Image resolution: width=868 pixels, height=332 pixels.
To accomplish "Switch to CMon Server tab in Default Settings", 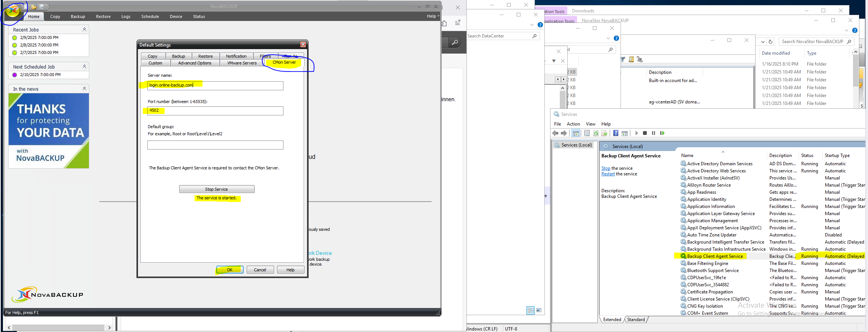I will [x=284, y=63].
